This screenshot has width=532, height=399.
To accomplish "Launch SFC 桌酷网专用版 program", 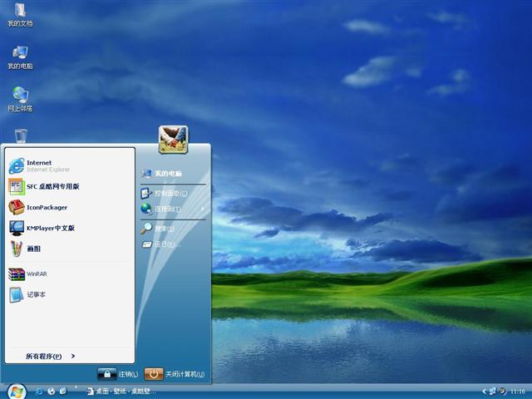I will [x=50, y=186].
